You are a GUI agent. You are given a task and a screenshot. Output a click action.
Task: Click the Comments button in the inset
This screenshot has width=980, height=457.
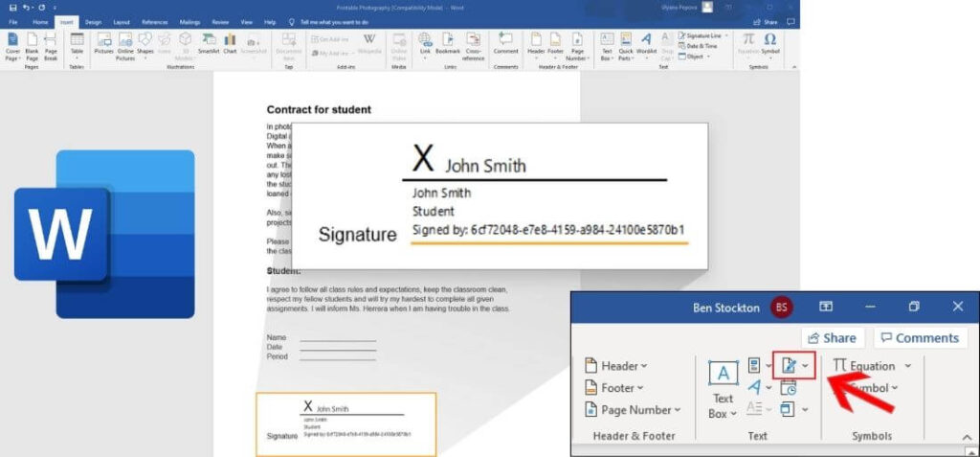pos(919,337)
